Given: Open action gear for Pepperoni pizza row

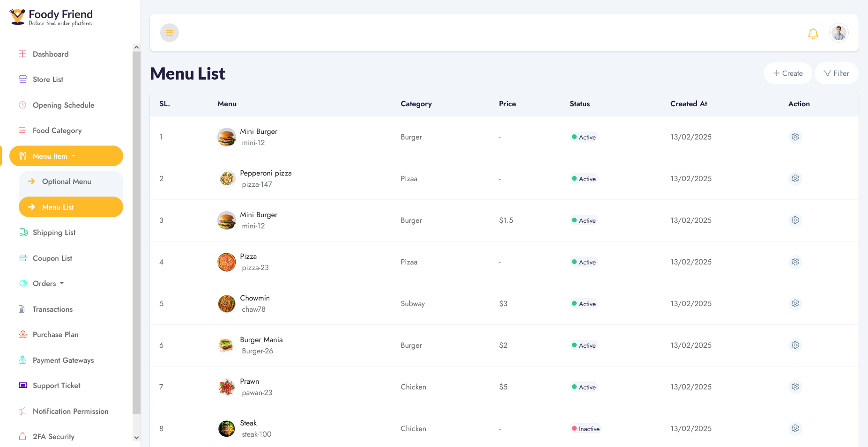Looking at the screenshot, I should point(795,179).
